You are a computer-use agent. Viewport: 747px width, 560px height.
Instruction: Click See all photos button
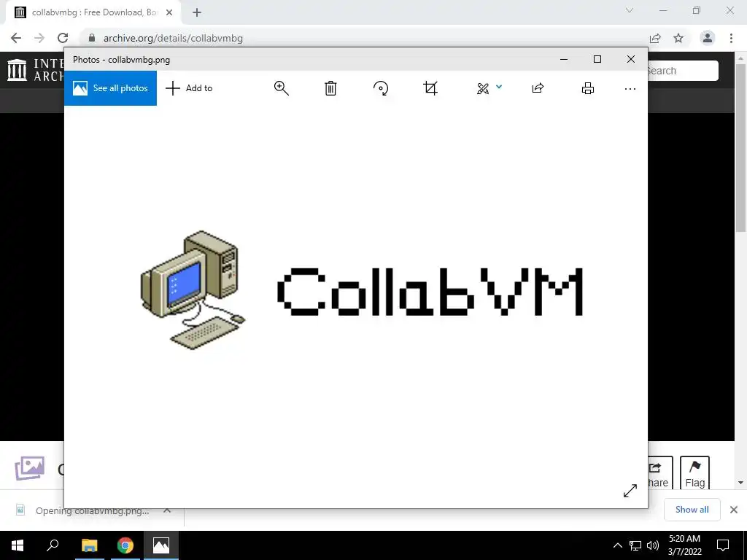point(111,88)
